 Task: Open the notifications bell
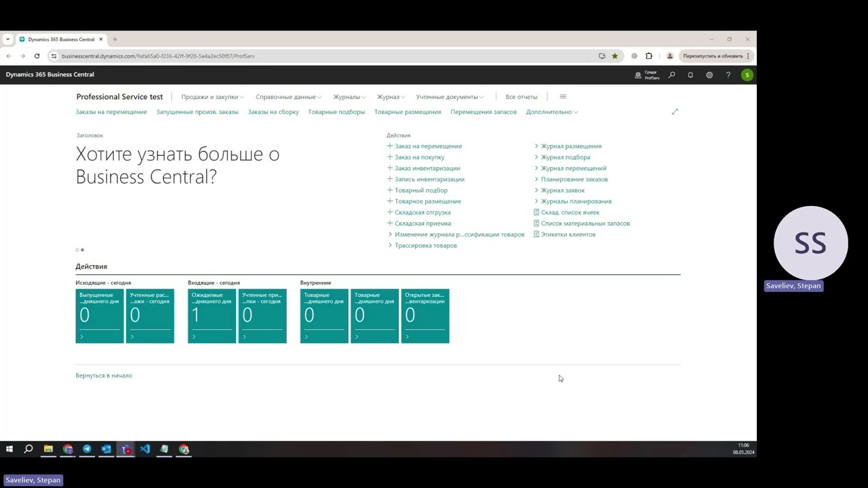pyautogui.click(x=690, y=75)
